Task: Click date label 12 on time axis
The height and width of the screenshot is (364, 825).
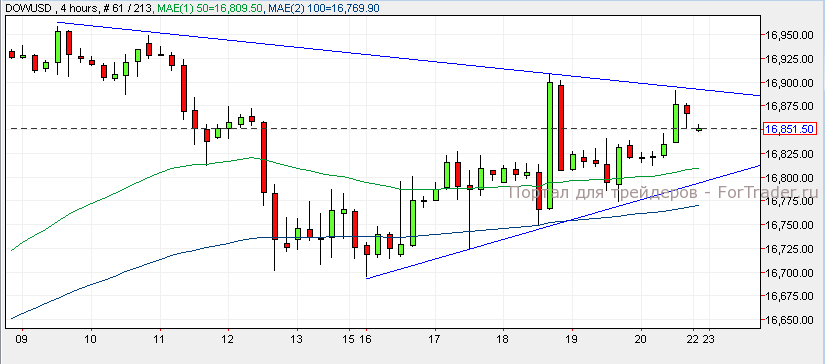Action: [x=228, y=340]
